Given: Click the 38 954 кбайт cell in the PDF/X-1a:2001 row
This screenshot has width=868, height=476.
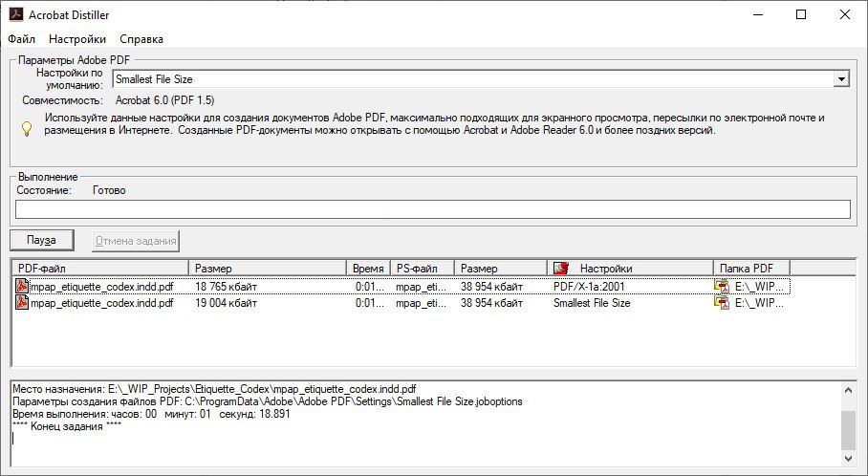Looking at the screenshot, I should click(491, 287).
